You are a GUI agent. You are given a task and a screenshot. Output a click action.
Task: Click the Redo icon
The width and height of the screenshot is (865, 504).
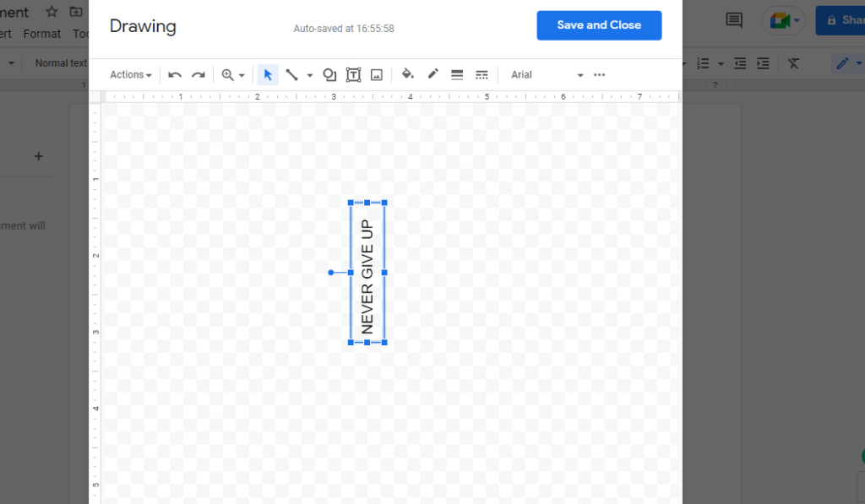tap(198, 74)
